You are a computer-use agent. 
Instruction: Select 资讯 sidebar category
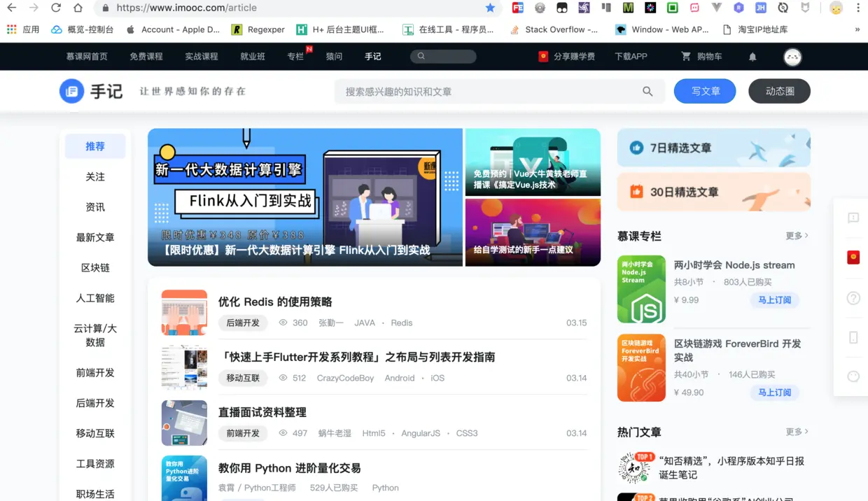click(x=95, y=207)
